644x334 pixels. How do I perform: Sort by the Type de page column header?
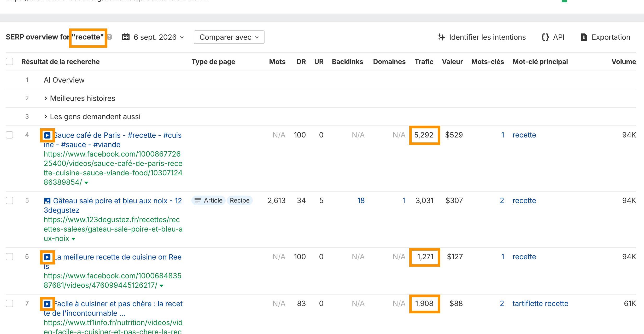click(x=213, y=62)
